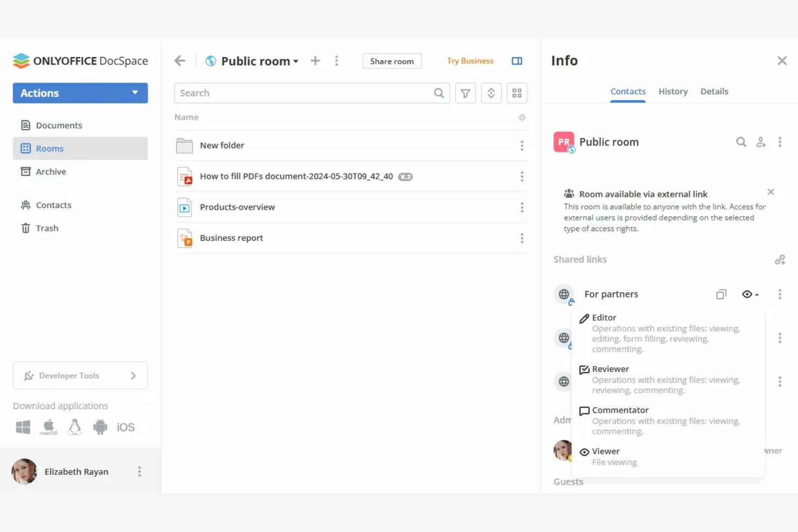Click the Share room button
Image resolution: width=798 pixels, height=532 pixels.
(x=392, y=61)
